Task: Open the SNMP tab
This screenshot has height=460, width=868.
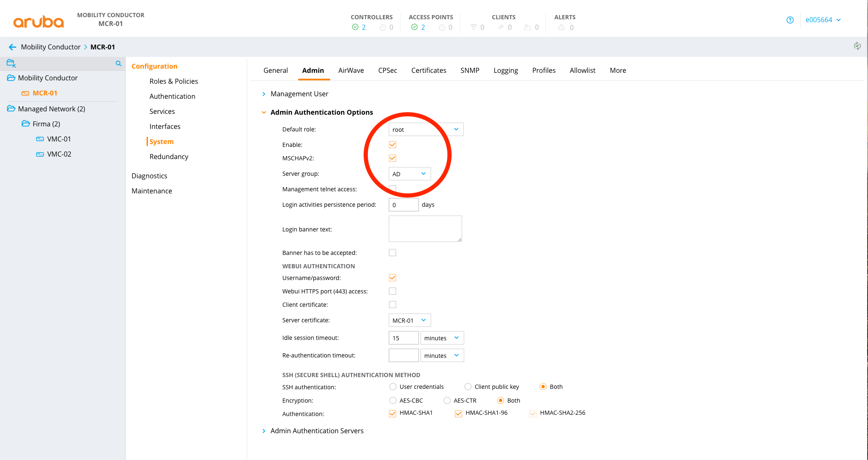Action: (x=470, y=70)
